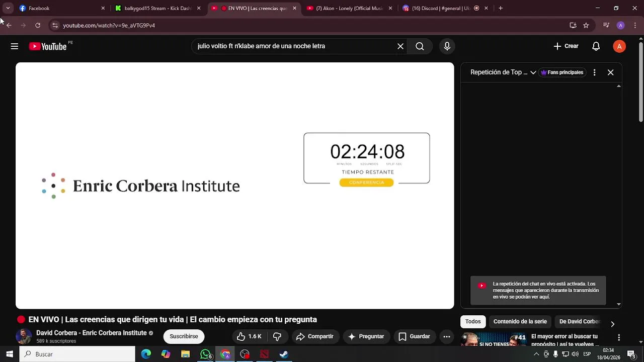
Task: Go back in browser history
Action: [9, 25]
